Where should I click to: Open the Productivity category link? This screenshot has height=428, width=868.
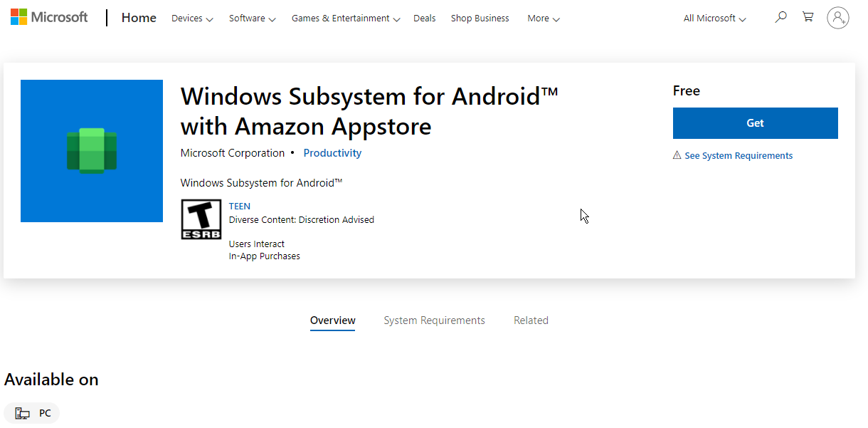click(x=332, y=153)
